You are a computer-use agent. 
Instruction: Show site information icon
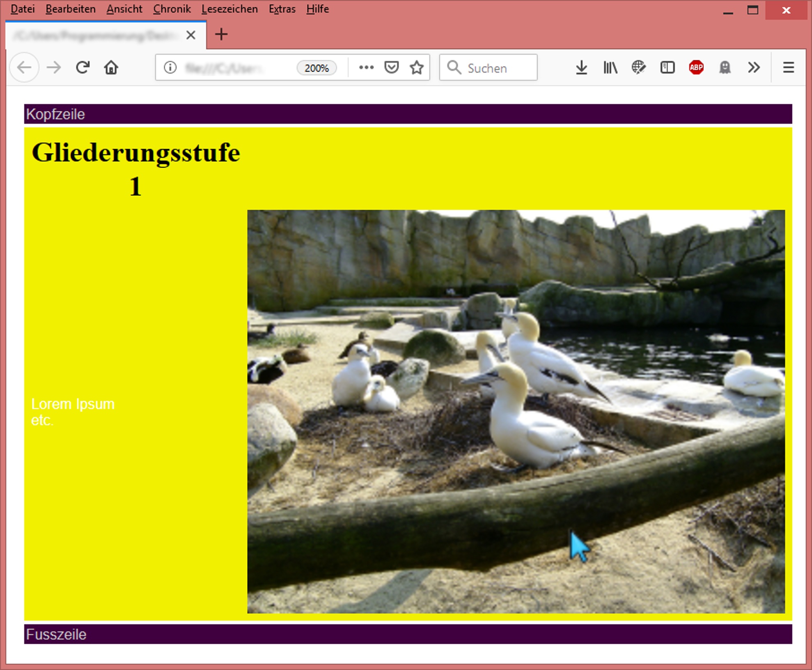(x=170, y=67)
